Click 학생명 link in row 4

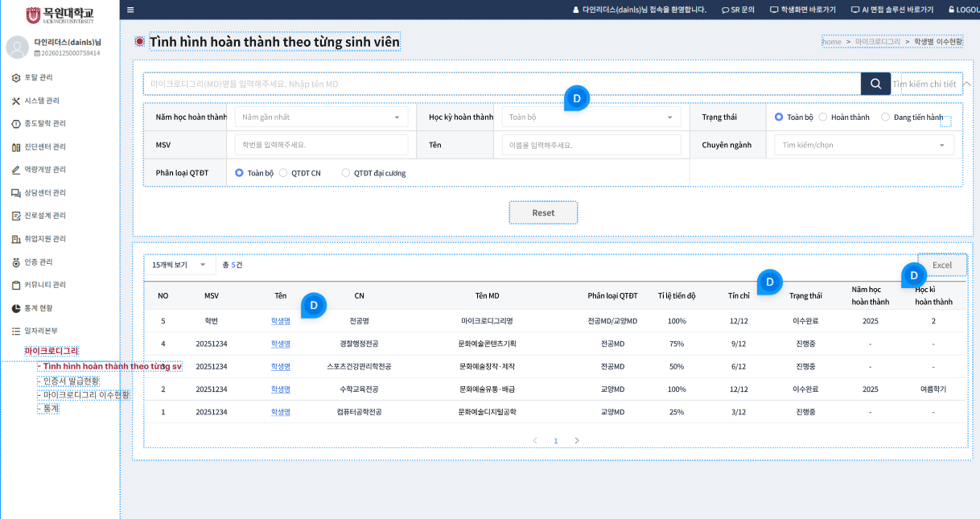pos(280,344)
